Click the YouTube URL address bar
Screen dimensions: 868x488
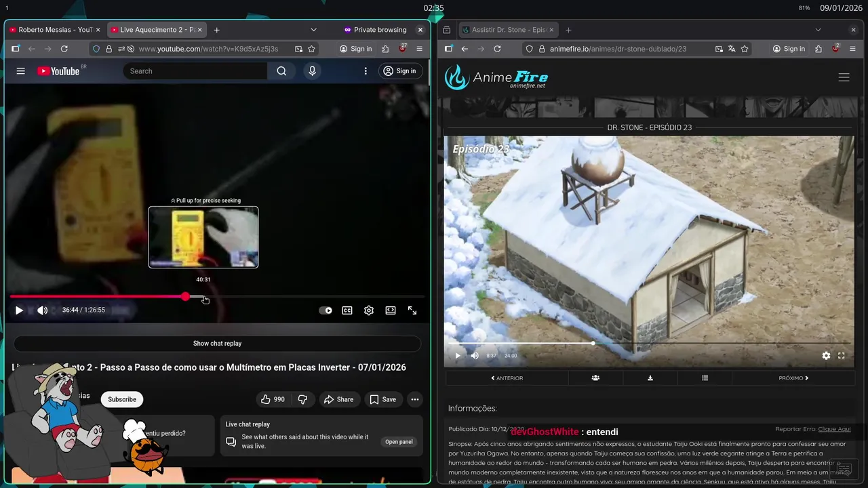click(207, 49)
